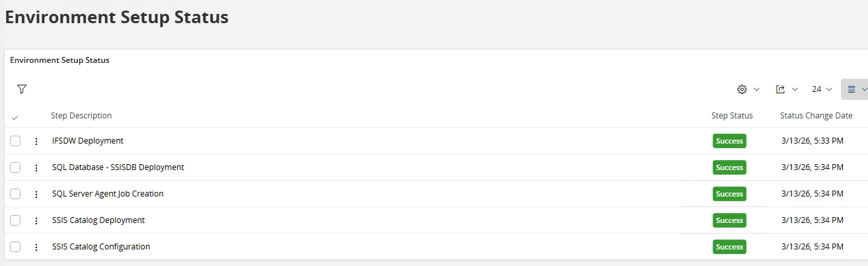This screenshot has width=868, height=266.
Task: Tick checkbox for SQL Server Agent Job Creation
Action: point(15,194)
